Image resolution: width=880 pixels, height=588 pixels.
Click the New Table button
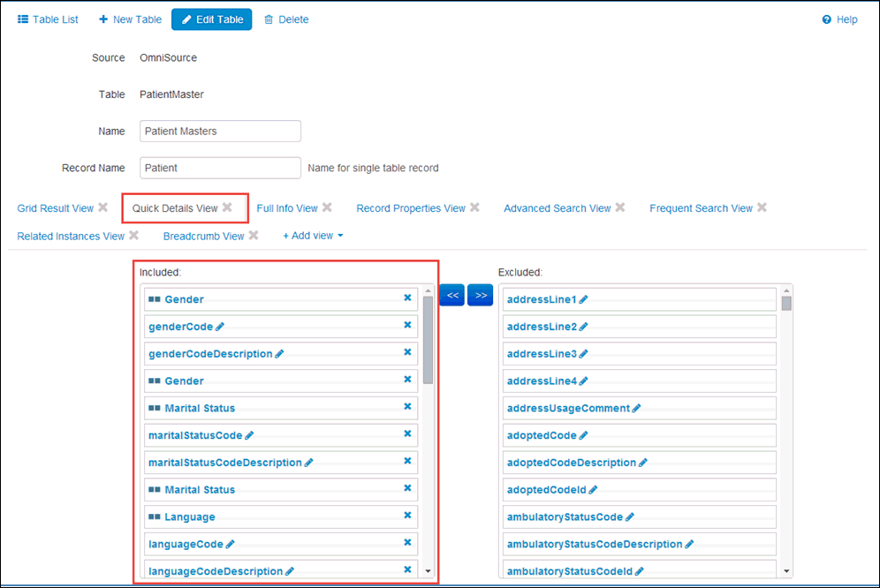click(130, 19)
